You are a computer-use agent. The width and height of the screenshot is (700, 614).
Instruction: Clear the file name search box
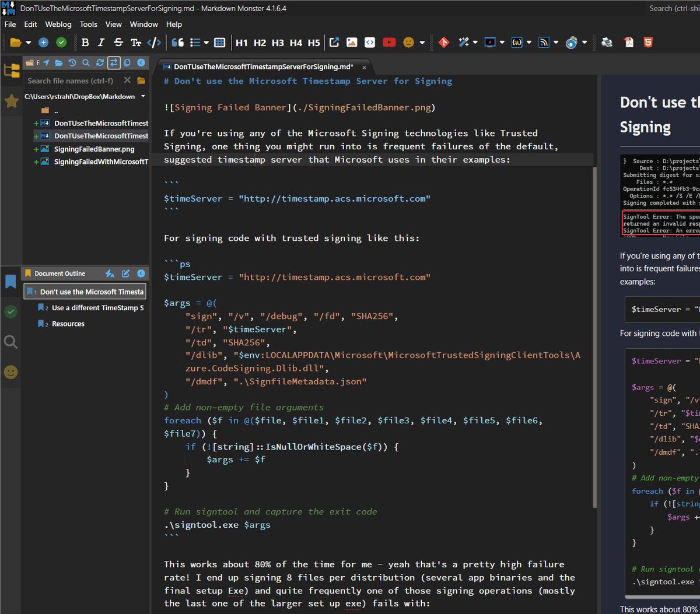tap(127, 80)
